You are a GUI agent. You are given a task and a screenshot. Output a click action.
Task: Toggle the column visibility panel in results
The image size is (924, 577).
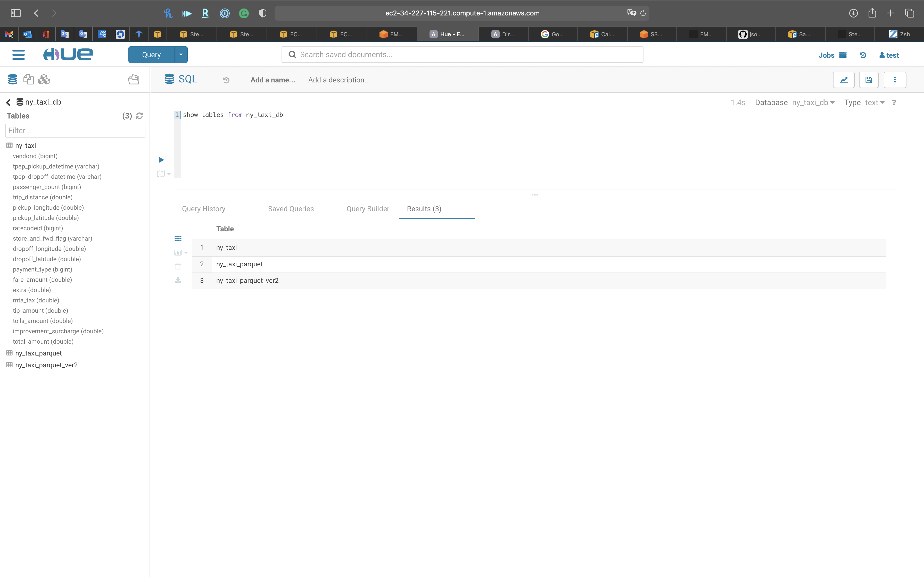(178, 266)
